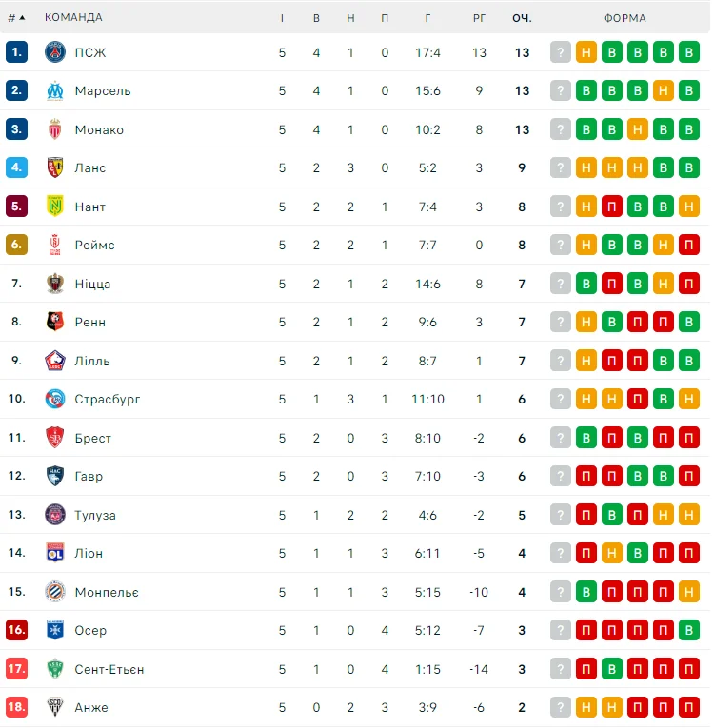Screen dimensions: 715x728
Task: Sort table by the # column arrow
Action: click(22, 17)
